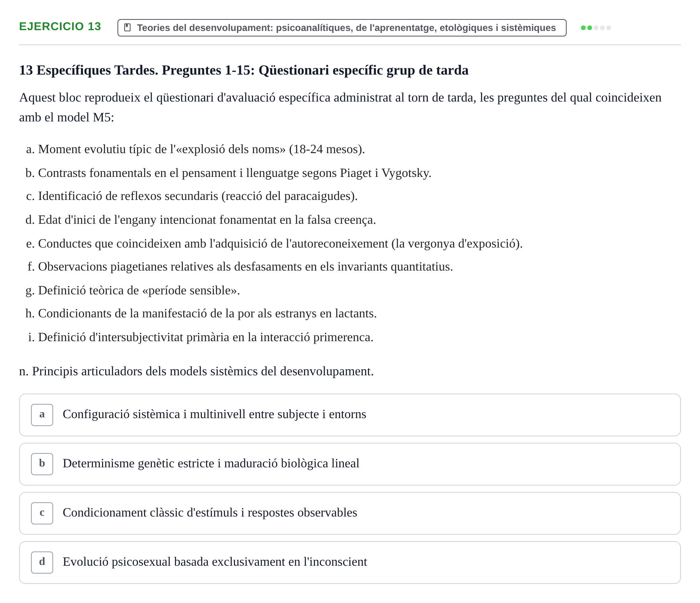700x603 pixels.
Task: Click list item 'Moment evolutiu típic de l'«explosió dels noms»'
Action: coord(201,149)
